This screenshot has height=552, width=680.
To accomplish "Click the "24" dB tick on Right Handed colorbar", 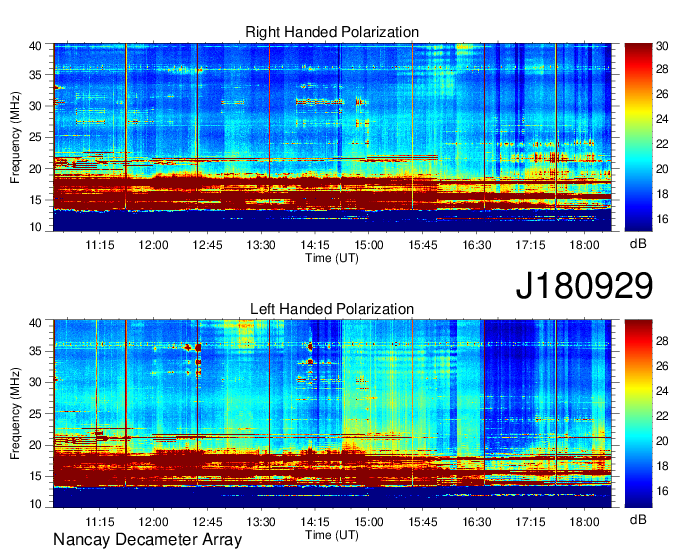I will pos(662,119).
